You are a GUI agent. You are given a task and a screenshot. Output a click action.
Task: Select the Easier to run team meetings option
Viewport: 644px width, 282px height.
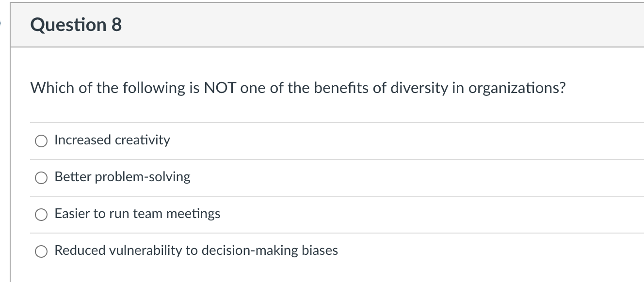tap(41, 214)
